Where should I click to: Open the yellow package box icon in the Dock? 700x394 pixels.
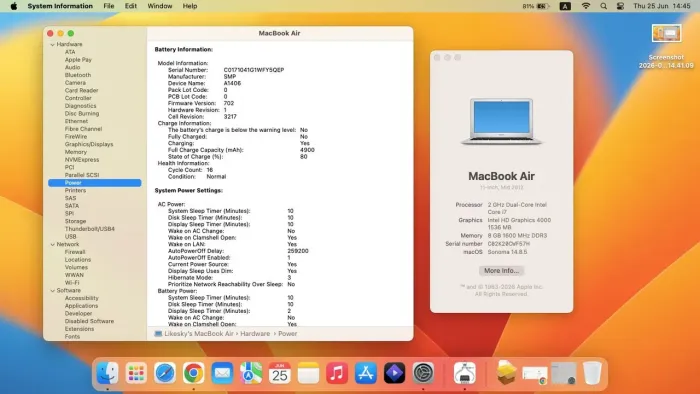point(506,373)
